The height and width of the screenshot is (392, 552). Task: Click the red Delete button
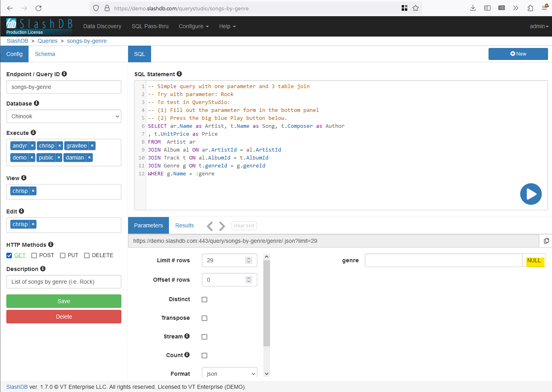click(64, 317)
